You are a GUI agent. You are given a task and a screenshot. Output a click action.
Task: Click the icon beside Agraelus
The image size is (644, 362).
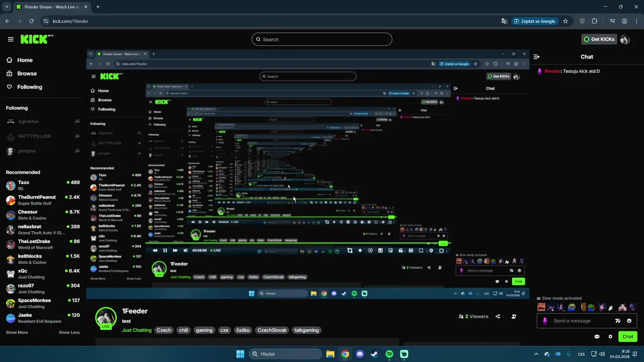point(77,121)
